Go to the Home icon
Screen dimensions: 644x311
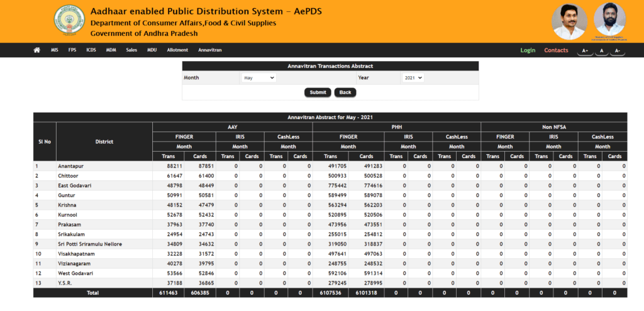(x=37, y=50)
